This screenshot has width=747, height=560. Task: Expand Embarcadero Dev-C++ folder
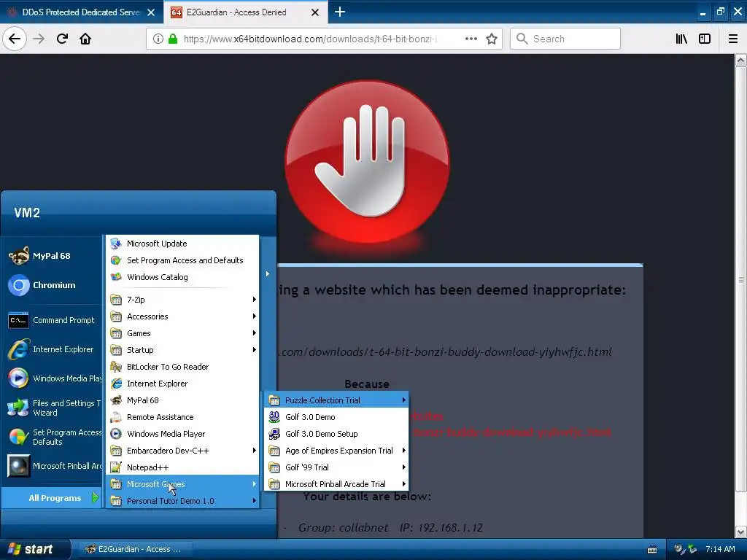pos(183,451)
